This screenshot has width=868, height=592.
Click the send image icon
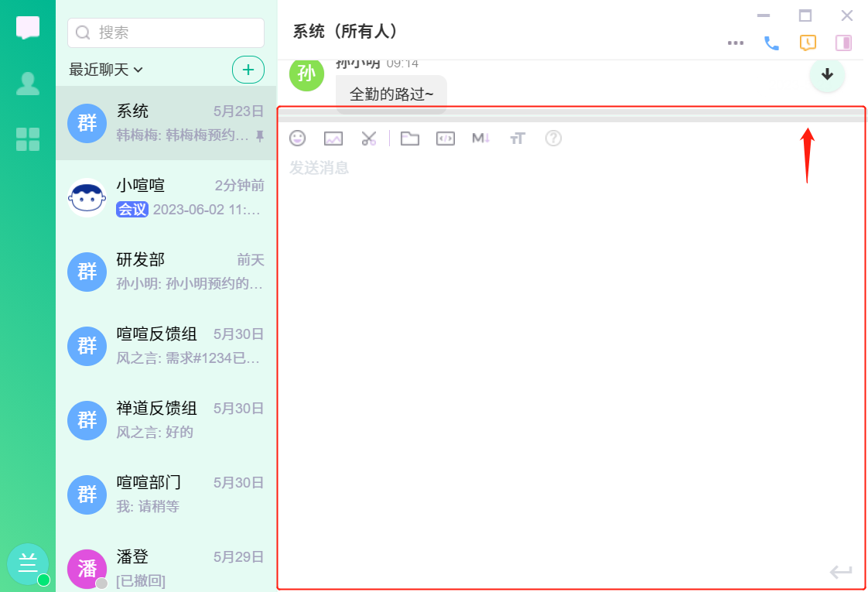click(333, 139)
